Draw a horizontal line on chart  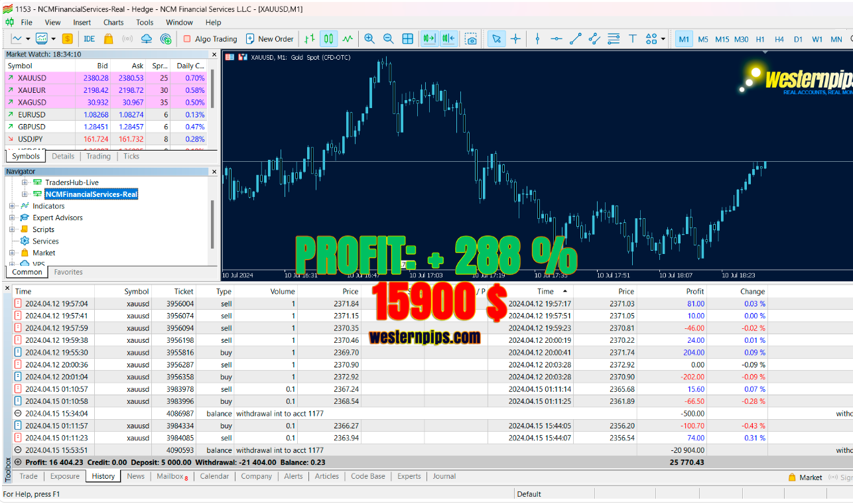coord(557,39)
